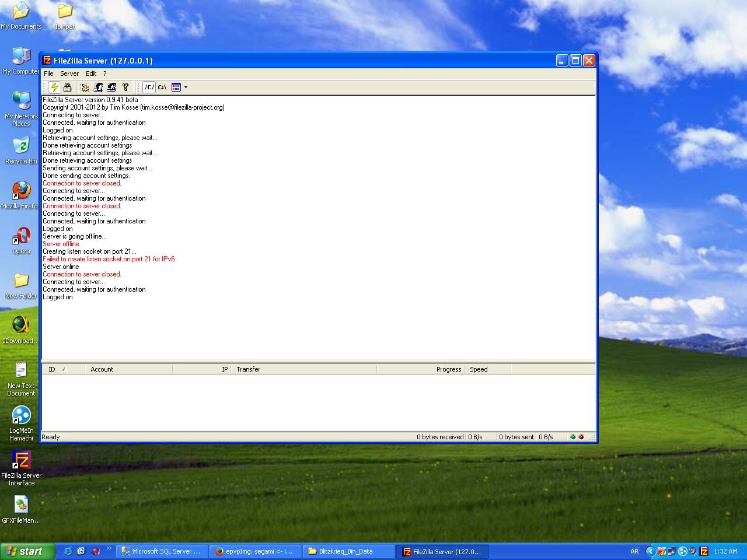
Task: Select the LogMeIn Hamachi desktop shortcut
Action: [x=21, y=423]
